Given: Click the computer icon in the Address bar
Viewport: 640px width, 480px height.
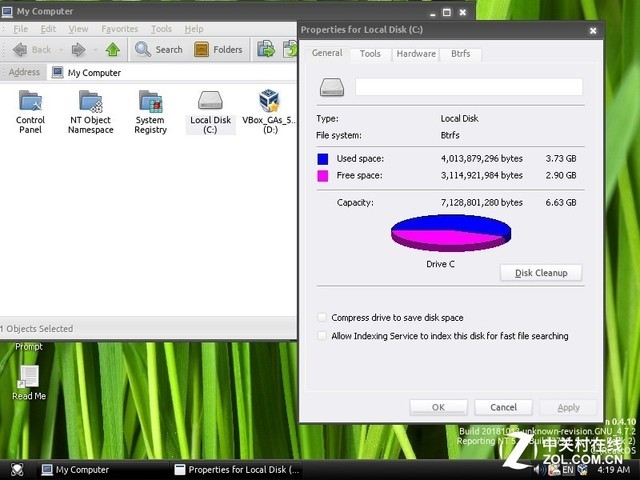Looking at the screenshot, I should (x=58, y=72).
